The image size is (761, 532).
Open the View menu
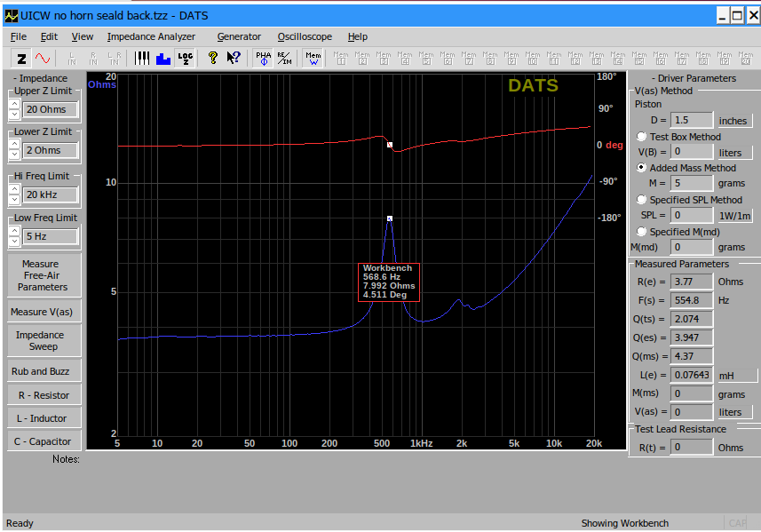coord(83,37)
